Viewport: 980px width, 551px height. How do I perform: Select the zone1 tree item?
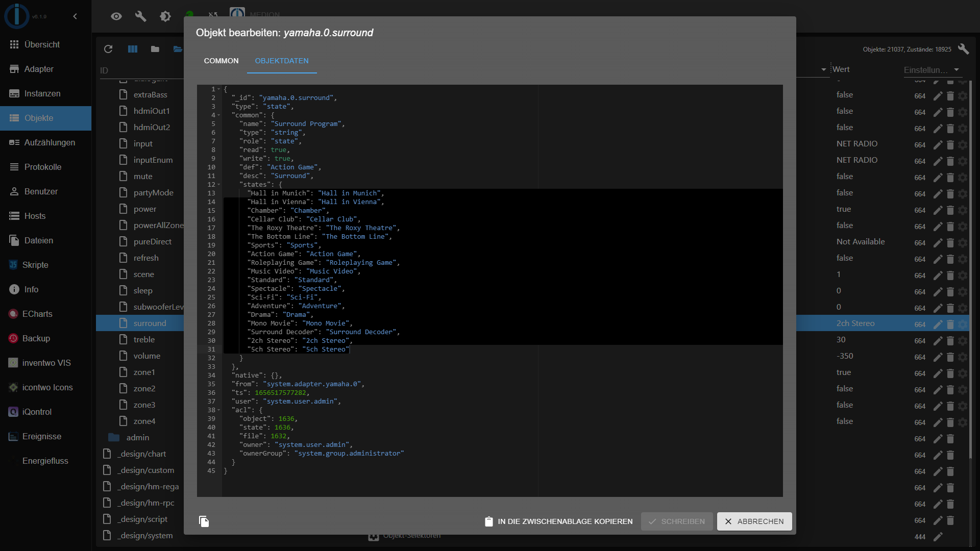[x=144, y=372]
